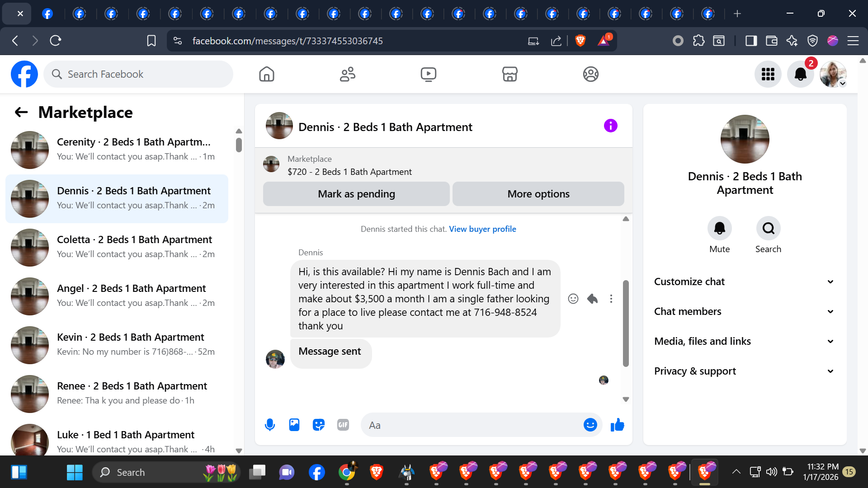Open emoji picker in message box
This screenshot has width=868, height=488.
click(x=590, y=425)
